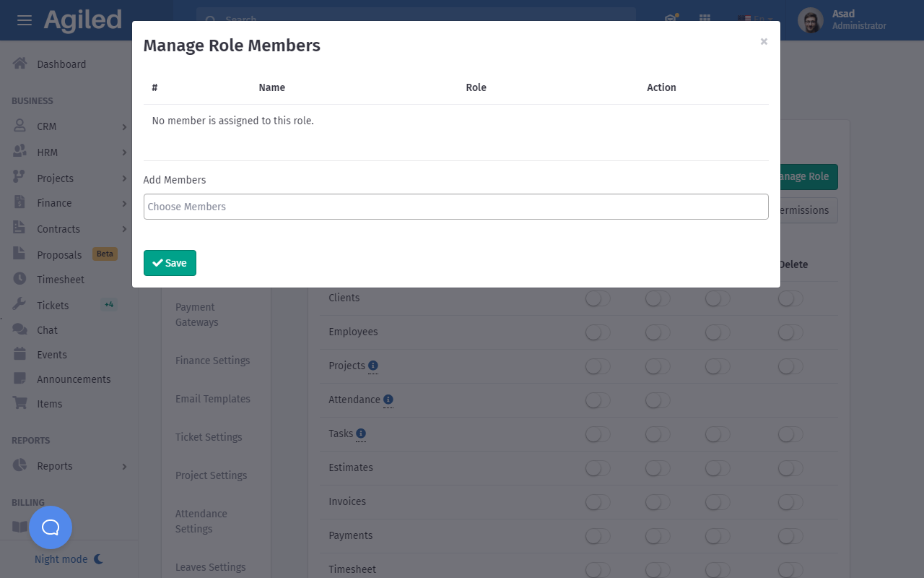Click the Items shopping cart icon
924x578 pixels.
(x=20, y=403)
